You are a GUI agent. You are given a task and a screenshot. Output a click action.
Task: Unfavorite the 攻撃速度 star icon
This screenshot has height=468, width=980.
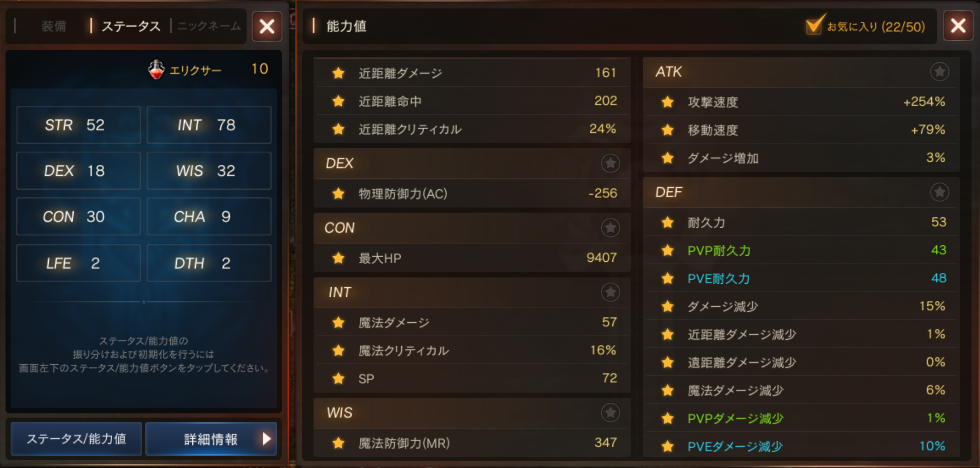click(668, 102)
